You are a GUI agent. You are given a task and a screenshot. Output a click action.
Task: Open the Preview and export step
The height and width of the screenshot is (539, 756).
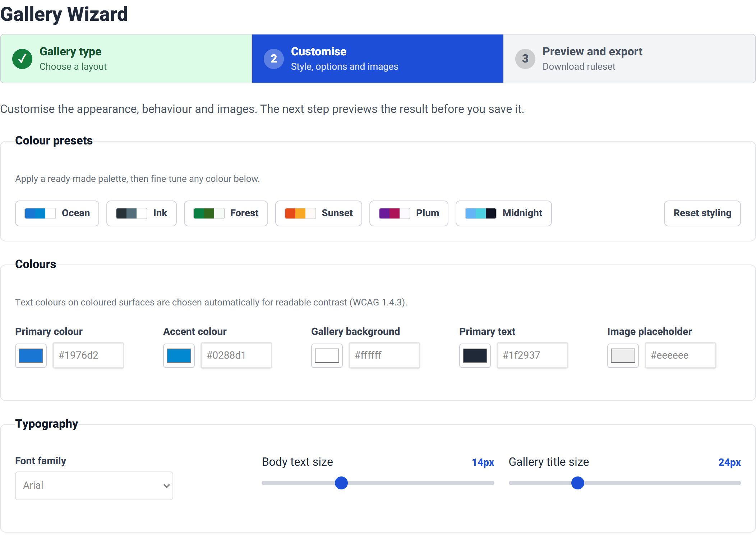click(629, 59)
